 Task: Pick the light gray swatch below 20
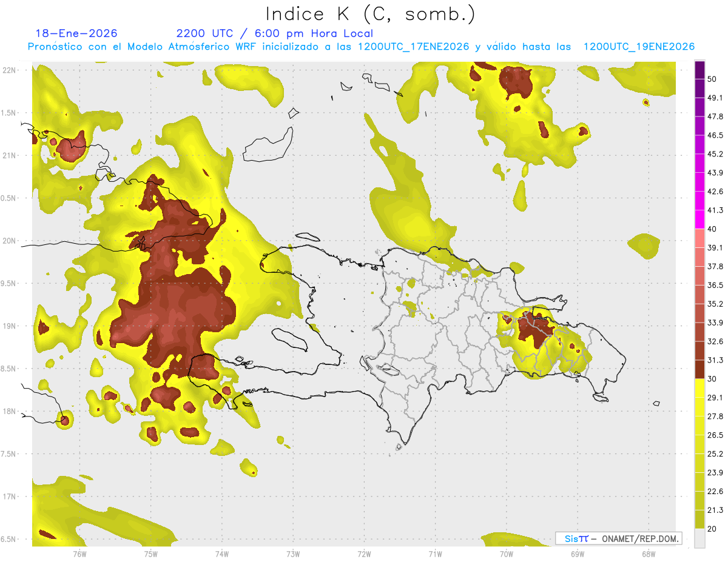699,538
